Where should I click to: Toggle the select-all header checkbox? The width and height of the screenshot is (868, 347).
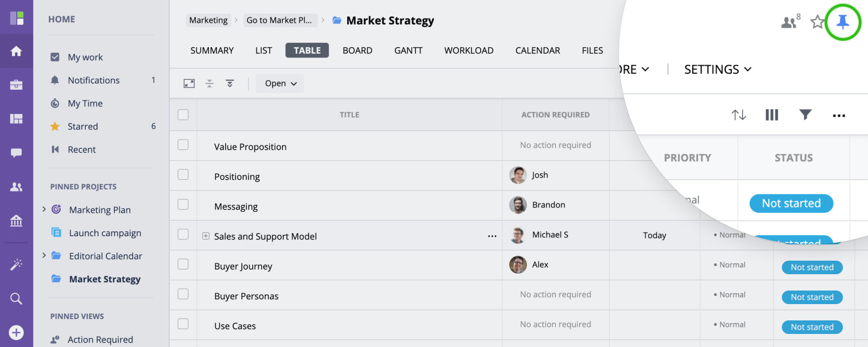183,115
